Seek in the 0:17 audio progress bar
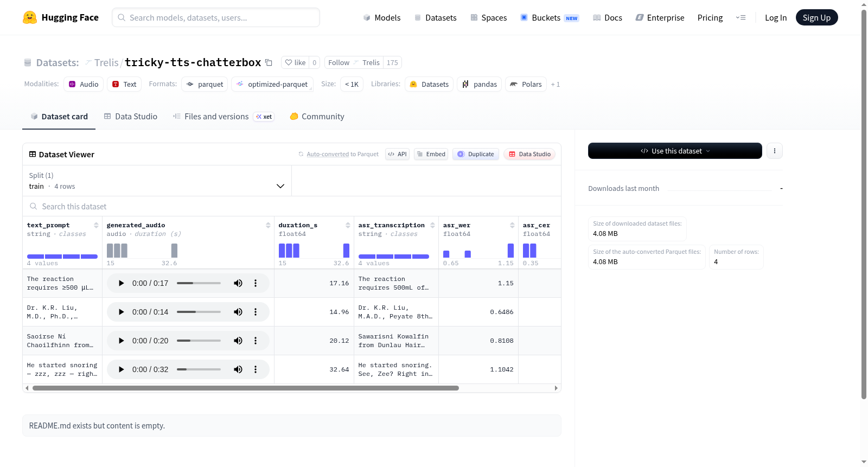This screenshot has width=868, height=467. [x=199, y=283]
